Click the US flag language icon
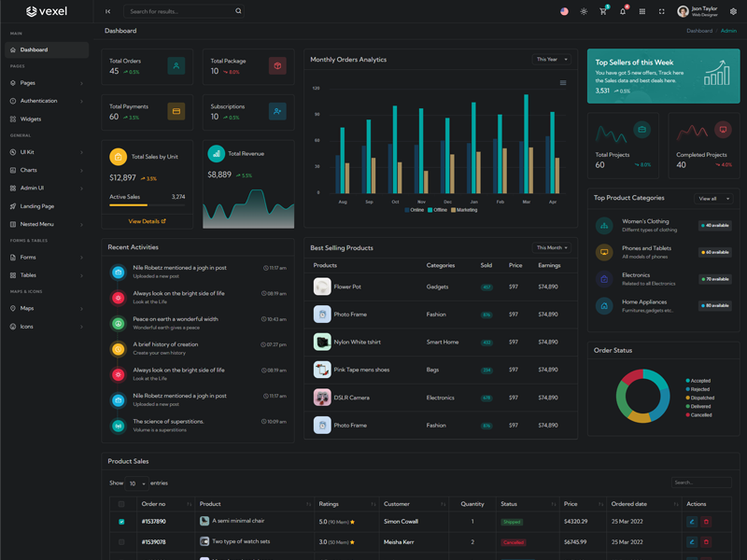The height and width of the screenshot is (560, 747). 564,11
